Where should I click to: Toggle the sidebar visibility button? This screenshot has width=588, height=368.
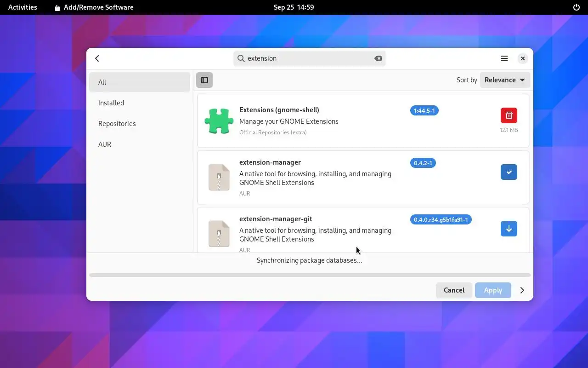point(204,80)
